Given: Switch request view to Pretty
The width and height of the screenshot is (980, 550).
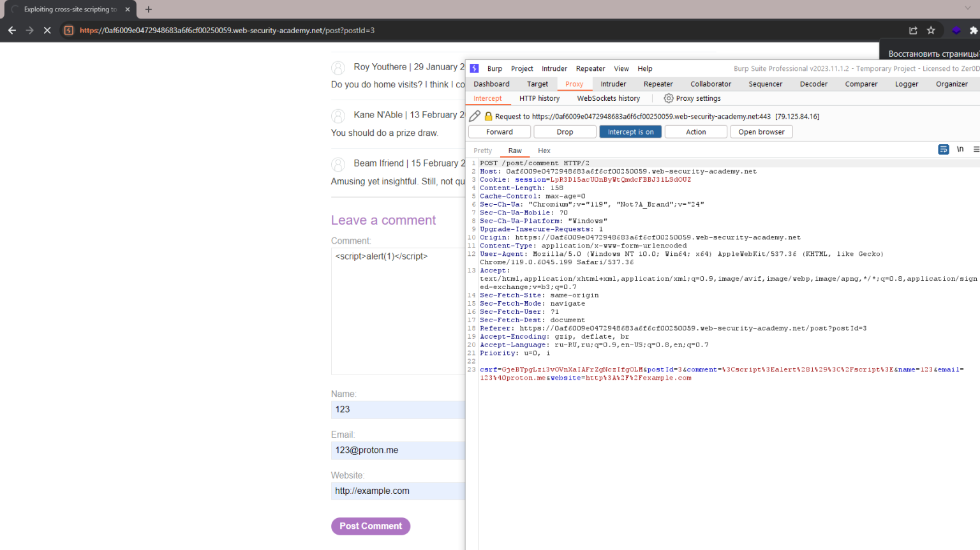Looking at the screenshot, I should (x=482, y=151).
